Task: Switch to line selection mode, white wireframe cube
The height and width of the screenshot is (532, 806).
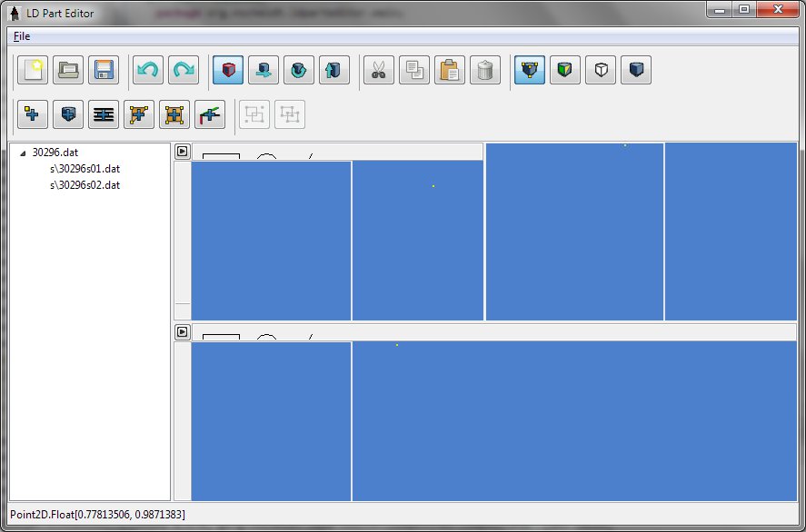Action: [601, 70]
